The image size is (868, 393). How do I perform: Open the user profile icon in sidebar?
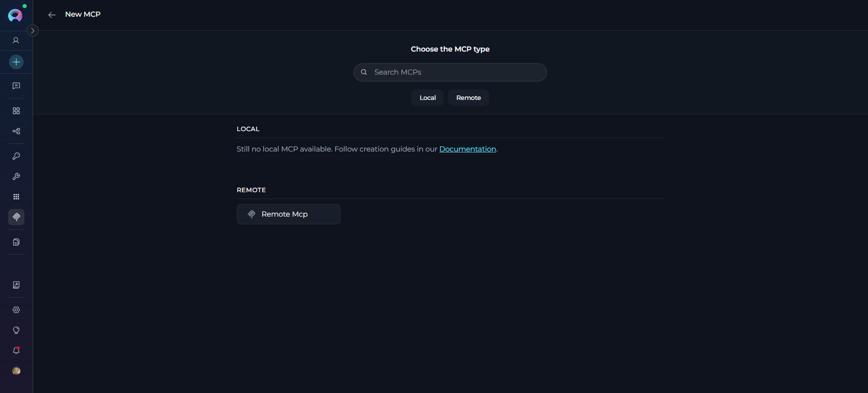[x=16, y=41]
